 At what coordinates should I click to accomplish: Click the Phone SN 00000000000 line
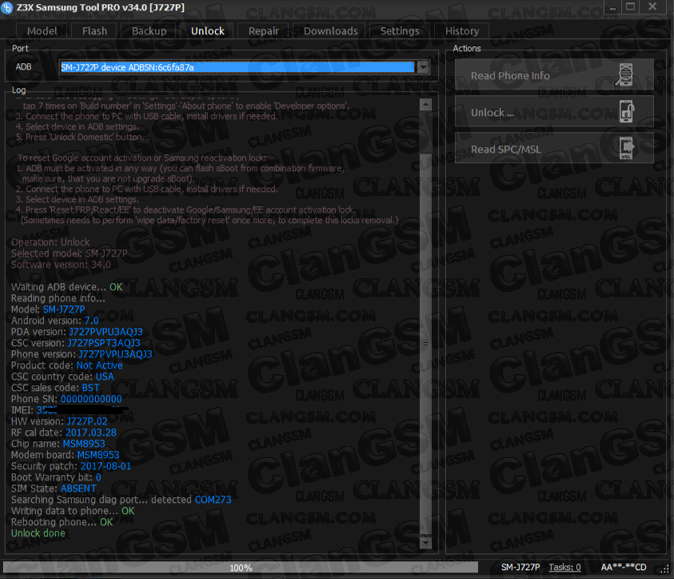66,399
